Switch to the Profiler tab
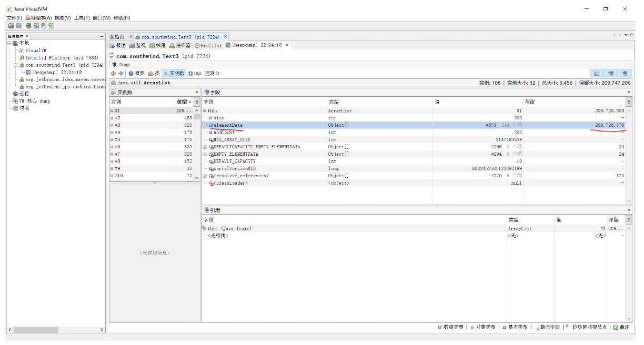The width and height of the screenshot is (644, 345). click(x=208, y=46)
